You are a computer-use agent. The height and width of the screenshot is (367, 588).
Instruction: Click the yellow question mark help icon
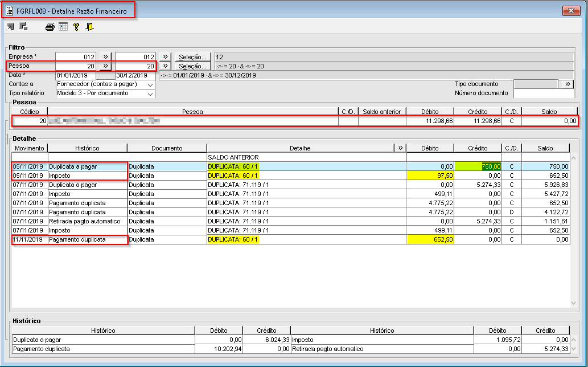(x=76, y=27)
